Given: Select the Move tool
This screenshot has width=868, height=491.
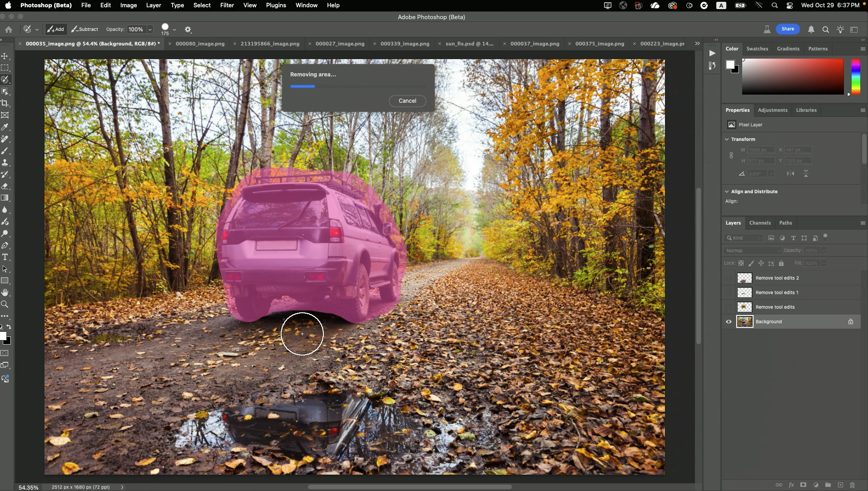Looking at the screenshot, I should point(5,56).
